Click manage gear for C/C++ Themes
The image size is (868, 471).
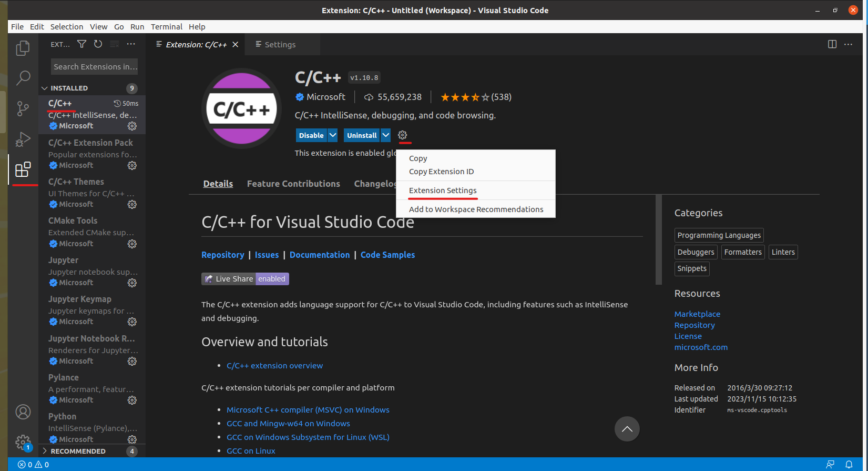[x=132, y=204]
